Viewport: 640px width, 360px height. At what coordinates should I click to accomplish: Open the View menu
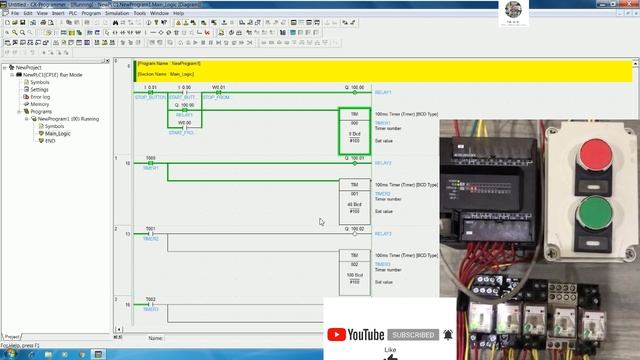[x=42, y=13]
